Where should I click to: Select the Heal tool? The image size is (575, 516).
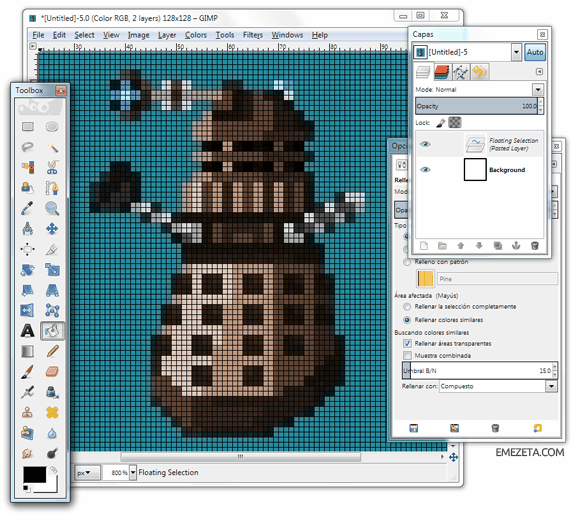(x=52, y=413)
